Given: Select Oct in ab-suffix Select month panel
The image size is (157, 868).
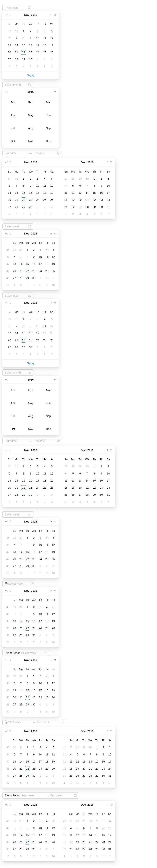Looking at the screenshot, I should (13, 429).
